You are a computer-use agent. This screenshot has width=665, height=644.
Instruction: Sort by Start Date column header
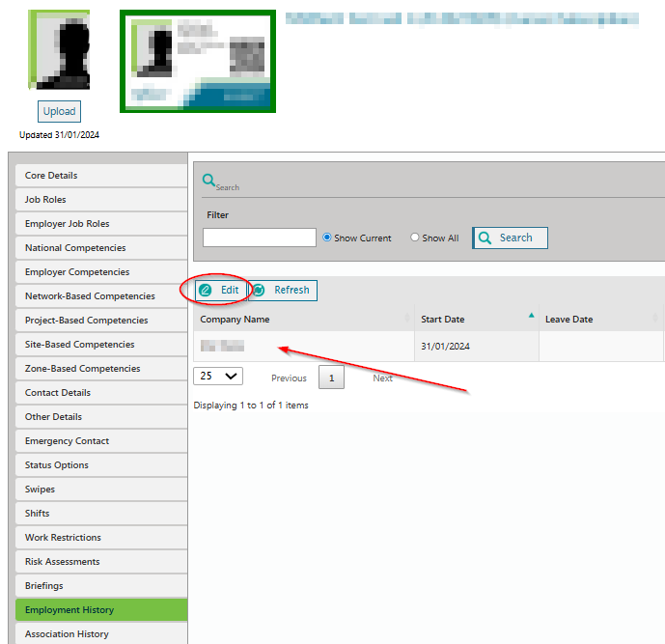click(x=476, y=319)
